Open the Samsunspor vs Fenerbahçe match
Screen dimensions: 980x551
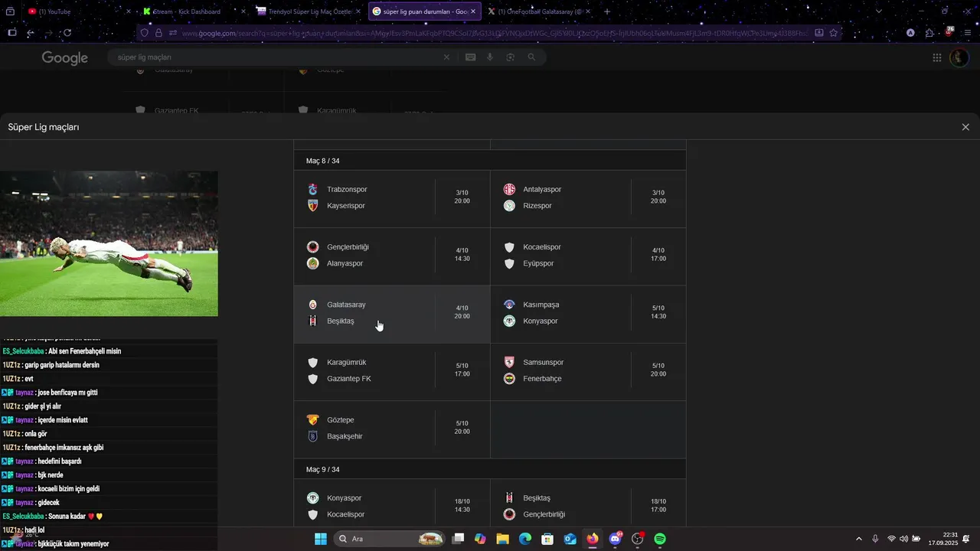point(588,371)
